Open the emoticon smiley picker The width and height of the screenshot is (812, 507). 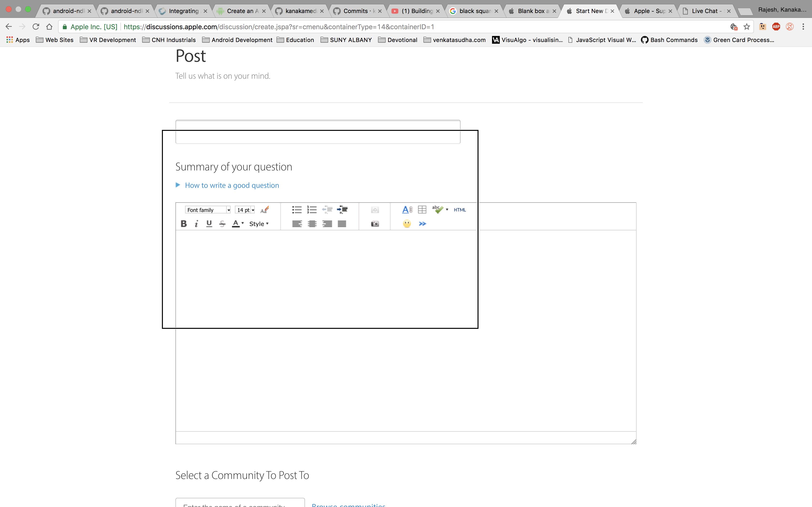click(407, 224)
